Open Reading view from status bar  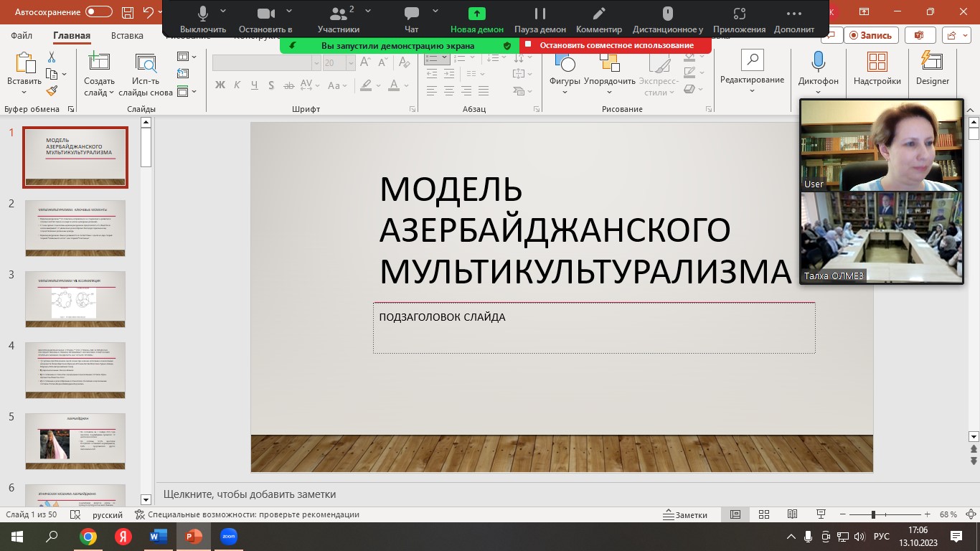792,514
